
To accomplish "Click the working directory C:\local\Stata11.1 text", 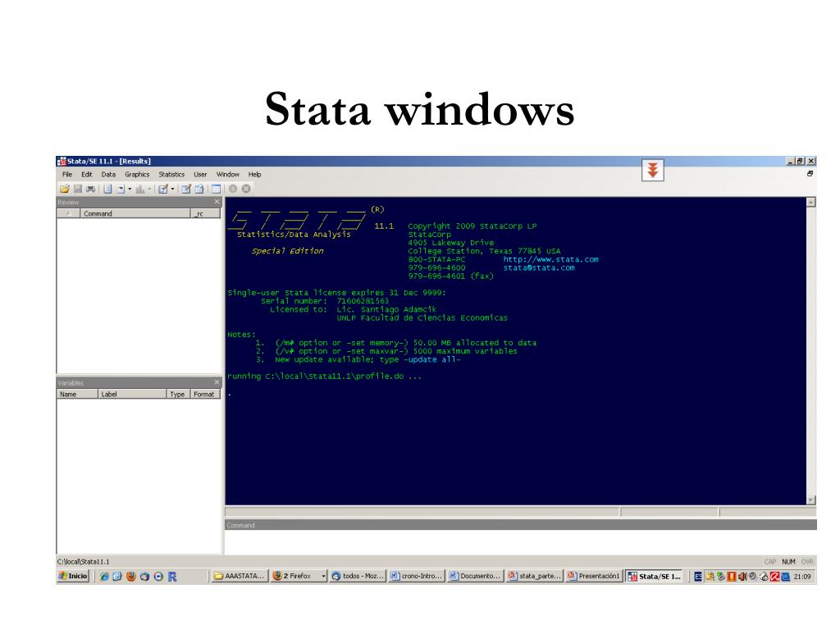I will click(x=83, y=561).
